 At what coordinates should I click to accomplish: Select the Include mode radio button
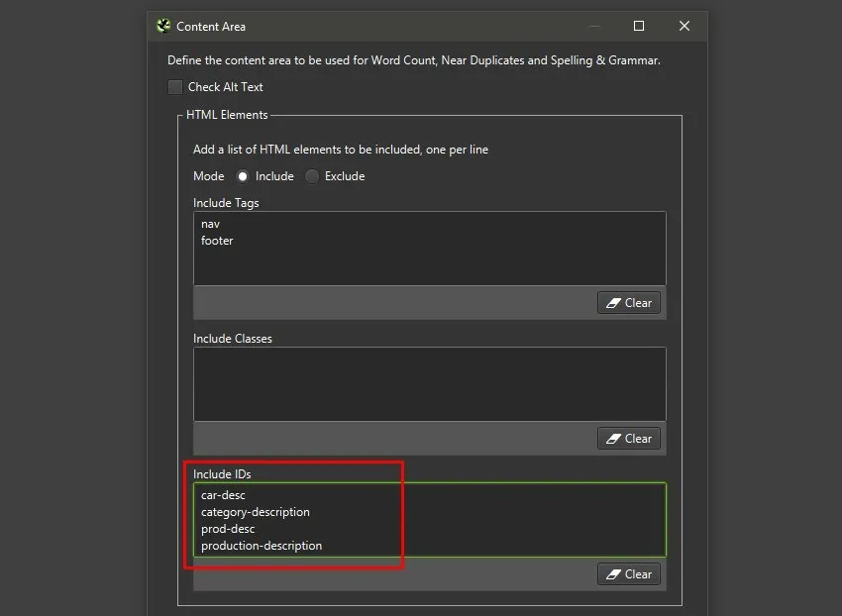pos(243,175)
